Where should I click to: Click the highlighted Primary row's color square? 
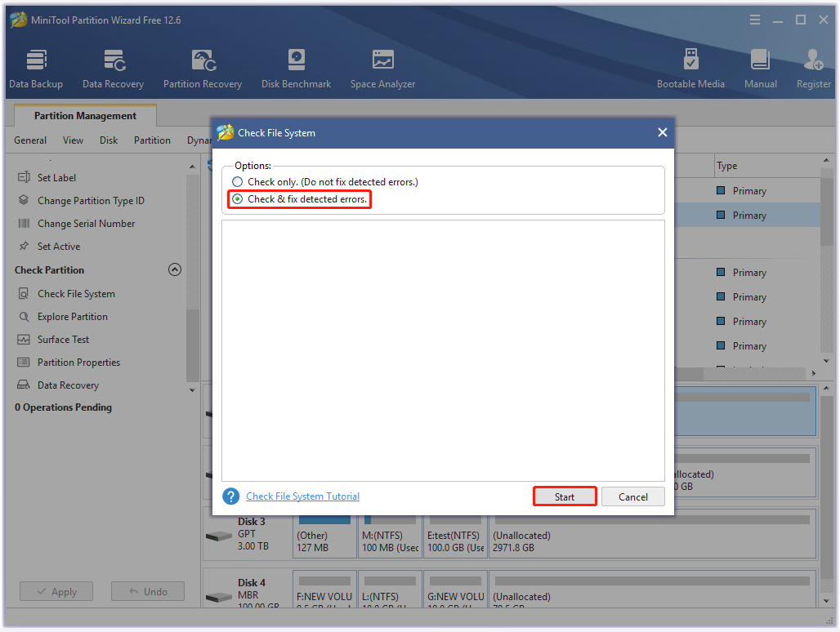[x=721, y=215]
